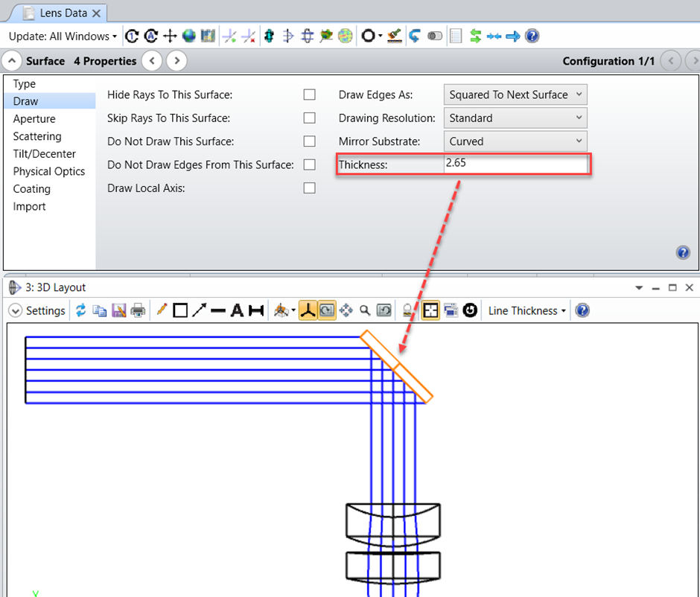
Task: Go to the next surface arrow
Action: [176, 61]
